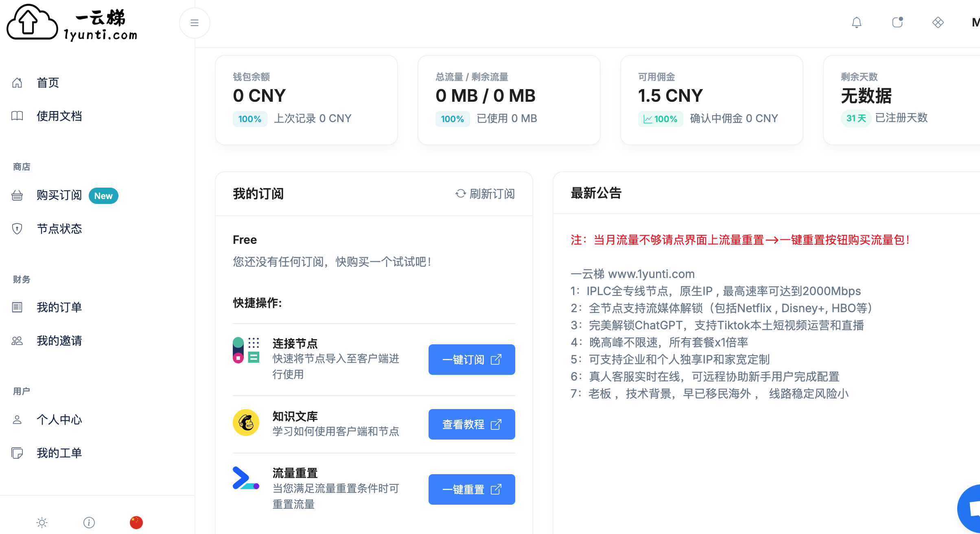Go to 首页 in sidebar
The image size is (980, 534).
click(x=48, y=83)
